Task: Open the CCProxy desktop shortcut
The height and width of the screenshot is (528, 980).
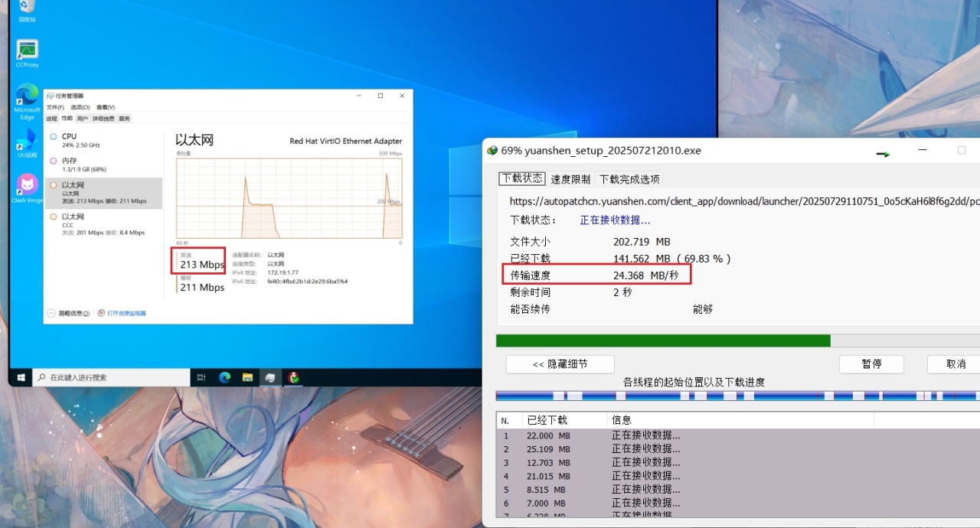Action: [27, 54]
